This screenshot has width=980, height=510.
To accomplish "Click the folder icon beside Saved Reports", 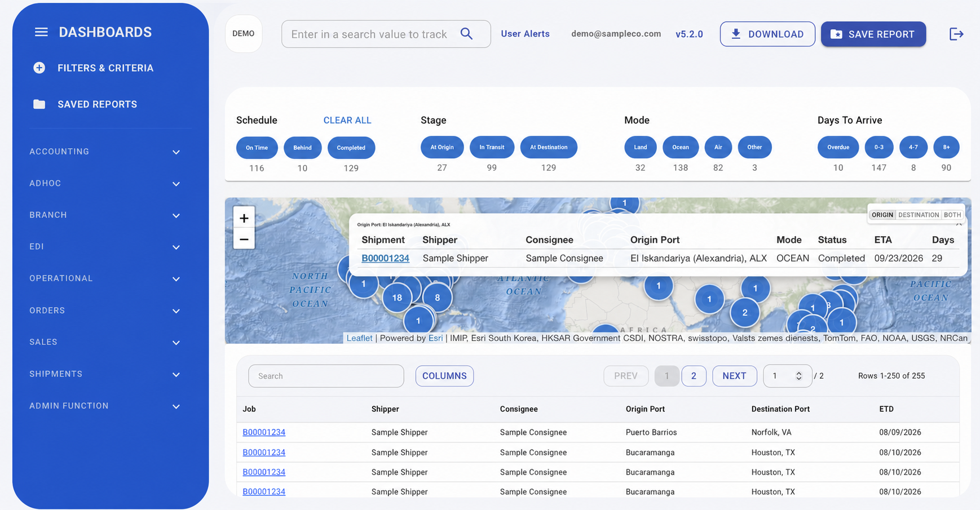I will (x=39, y=104).
